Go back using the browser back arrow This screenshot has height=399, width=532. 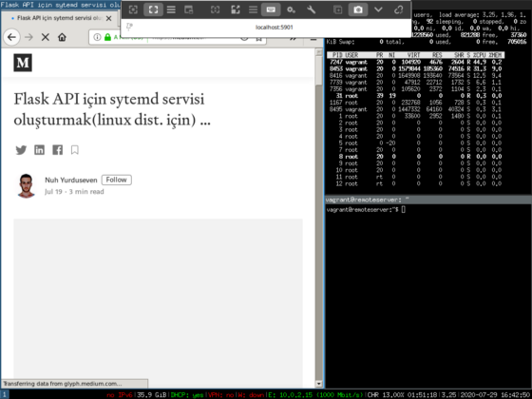click(x=11, y=37)
